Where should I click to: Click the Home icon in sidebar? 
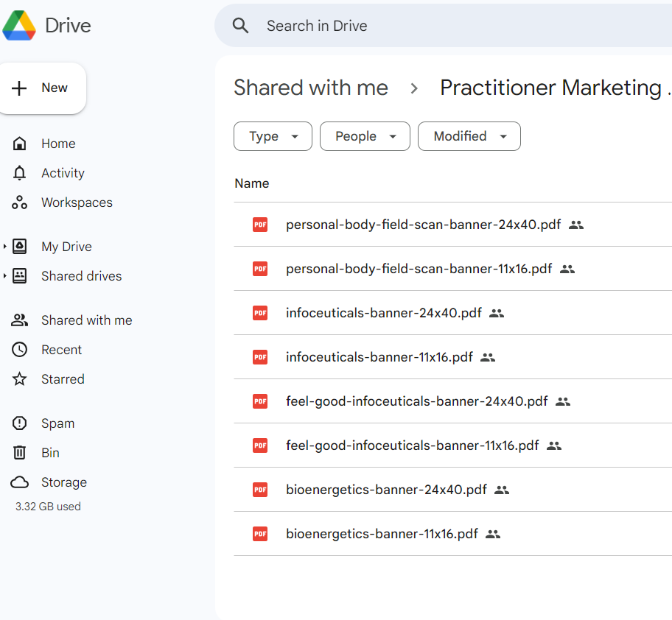[19, 144]
